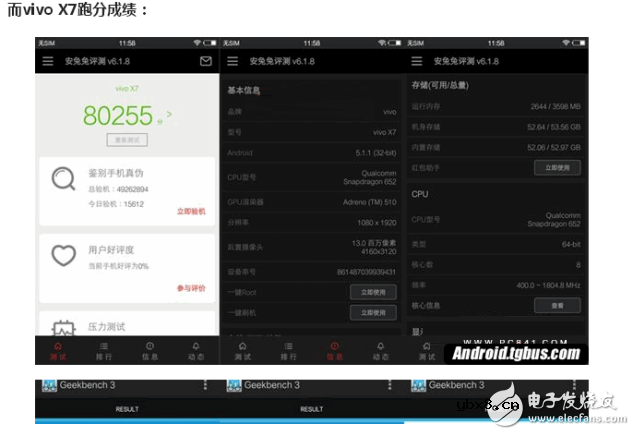Click the 型号 row showing vivo X7
Image resolution: width=635 pixels, height=435 pixels.
pos(312,132)
